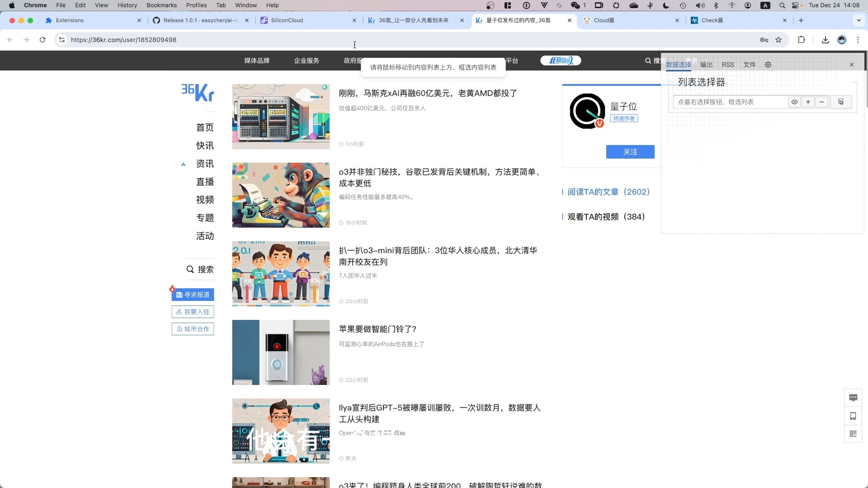Click 企业服务 in top navigation

(x=307, y=61)
